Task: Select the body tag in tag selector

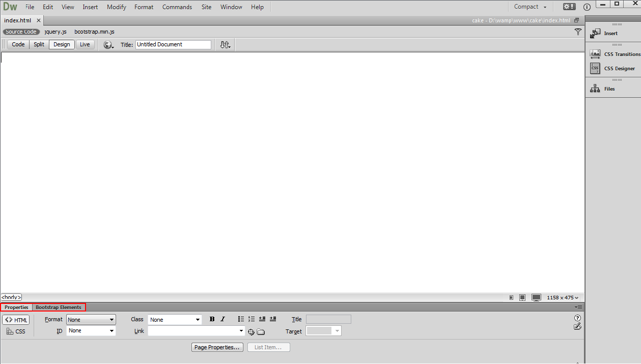Action: (11, 297)
